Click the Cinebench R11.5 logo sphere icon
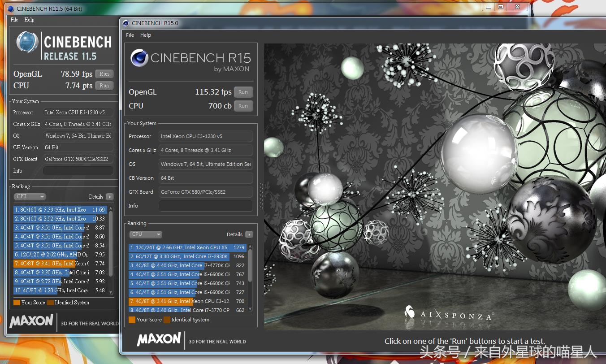The image size is (606, 364). 27,42
